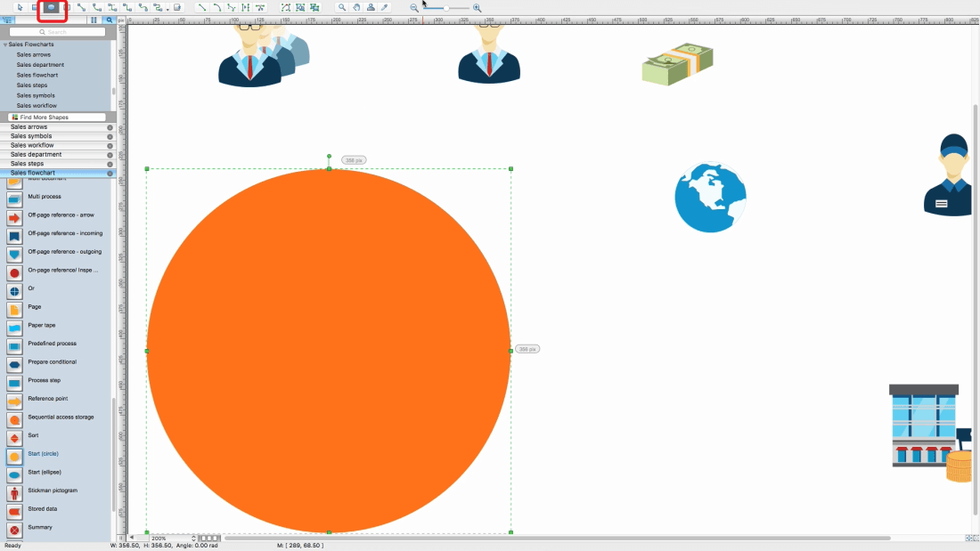Open Sales department in the tree
980x551 pixels.
click(x=40, y=65)
